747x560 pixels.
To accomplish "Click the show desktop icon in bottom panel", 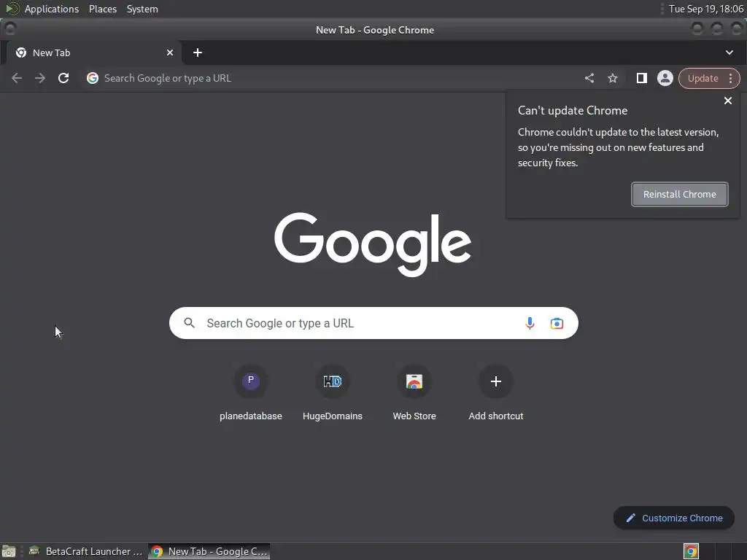I will tap(9, 551).
